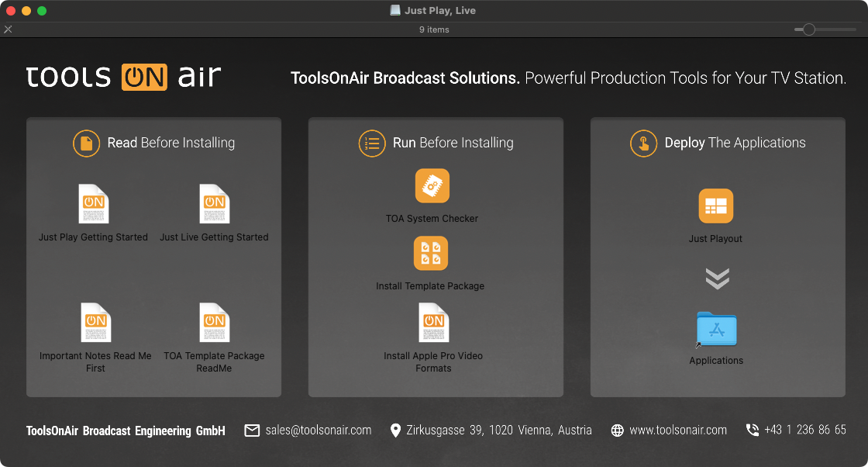This screenshot has width=868, height=467.
Task: Click the phone icon beside the number
Action: click(753, 430)
